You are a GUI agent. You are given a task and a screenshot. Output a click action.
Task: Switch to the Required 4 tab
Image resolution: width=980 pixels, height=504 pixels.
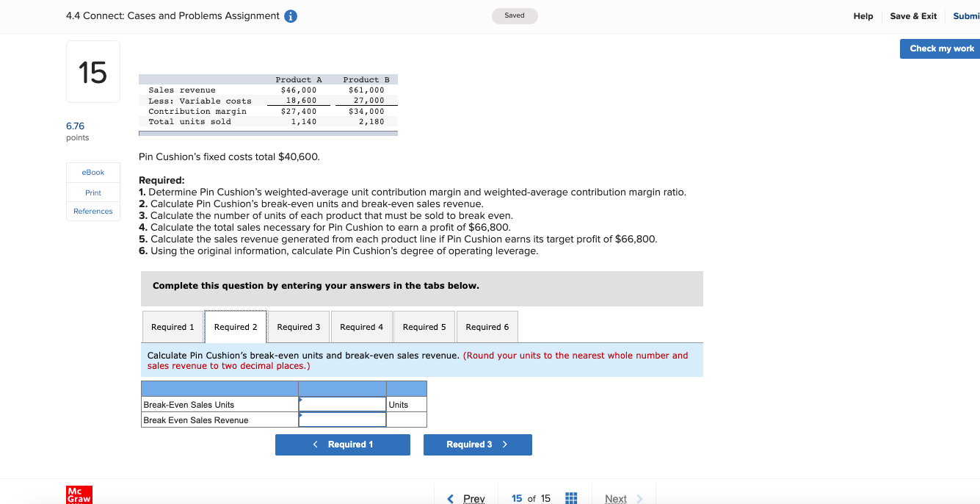[361, 326]
